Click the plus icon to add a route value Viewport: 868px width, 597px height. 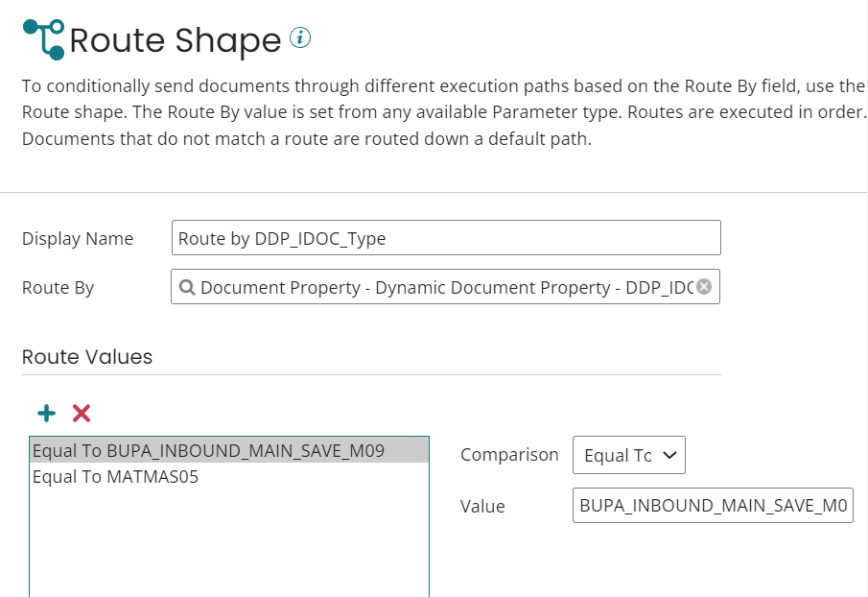point(45,413)
